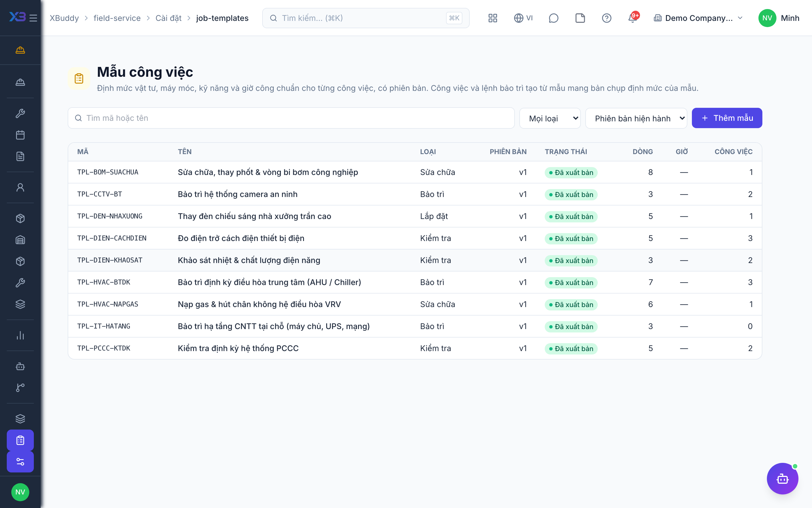The width and height of the screenshot is (812, 508).
Task: Go to field-service breadcrumb
Action: (x=117, y=18)
